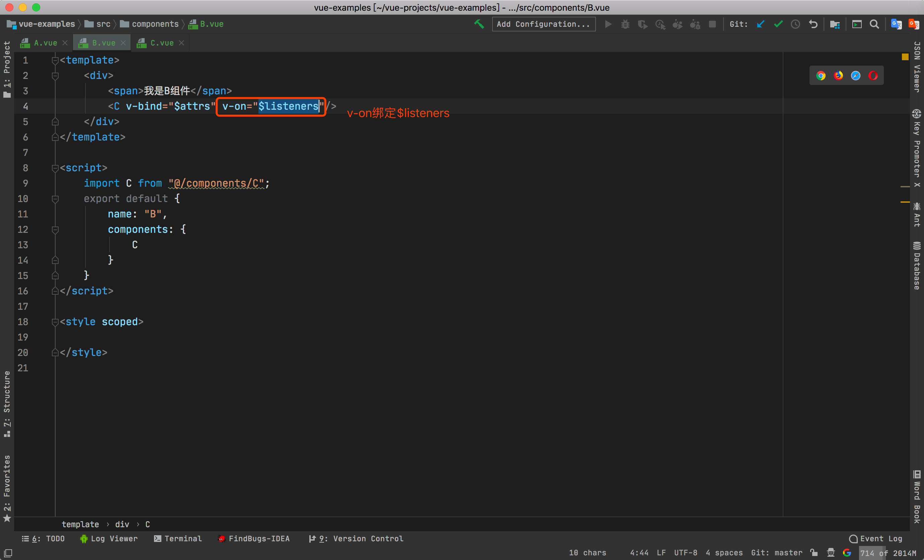Click the Run play icon
Screen dimensions: 924x560
click(608, 24)
